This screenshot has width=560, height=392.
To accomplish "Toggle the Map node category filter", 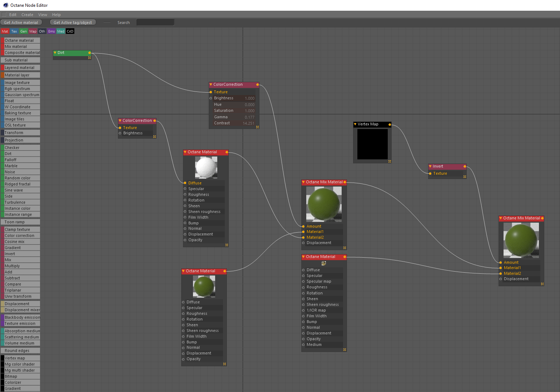I will 33,31.
